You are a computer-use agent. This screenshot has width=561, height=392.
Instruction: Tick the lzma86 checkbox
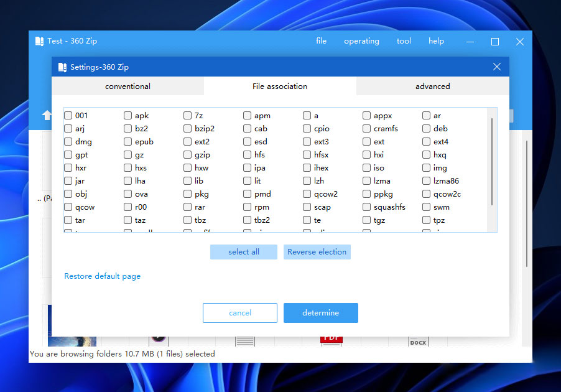[426, 181]
